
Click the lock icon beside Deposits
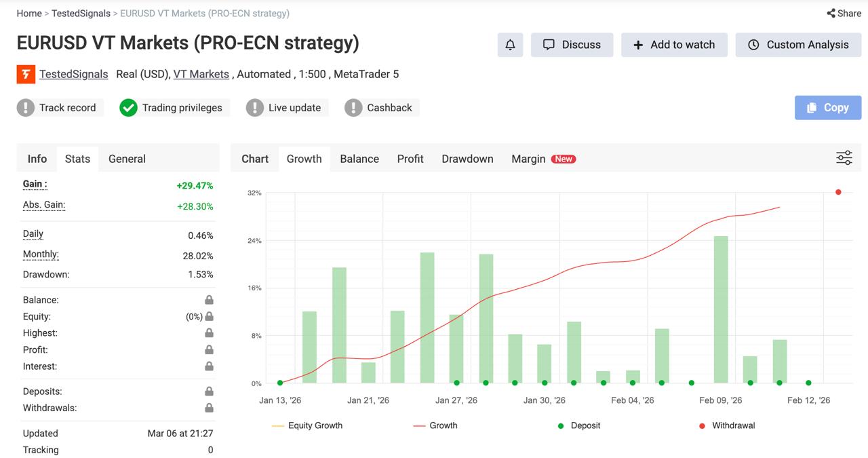click(x=209, y=392)
